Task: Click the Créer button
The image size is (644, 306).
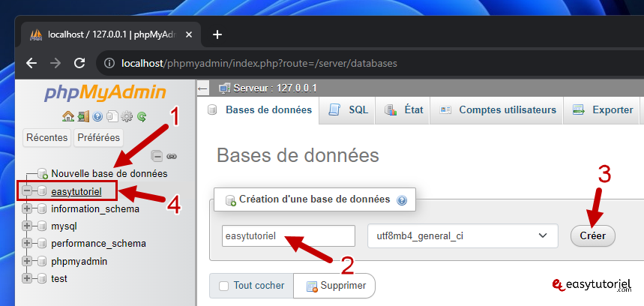Action: (x=593, y=235)
